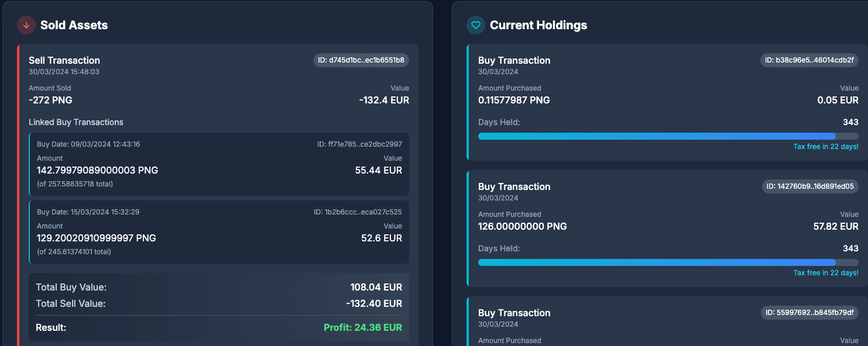
Task: Click the sell transaction ID badge d745d1bc
Action: [361, 60]
